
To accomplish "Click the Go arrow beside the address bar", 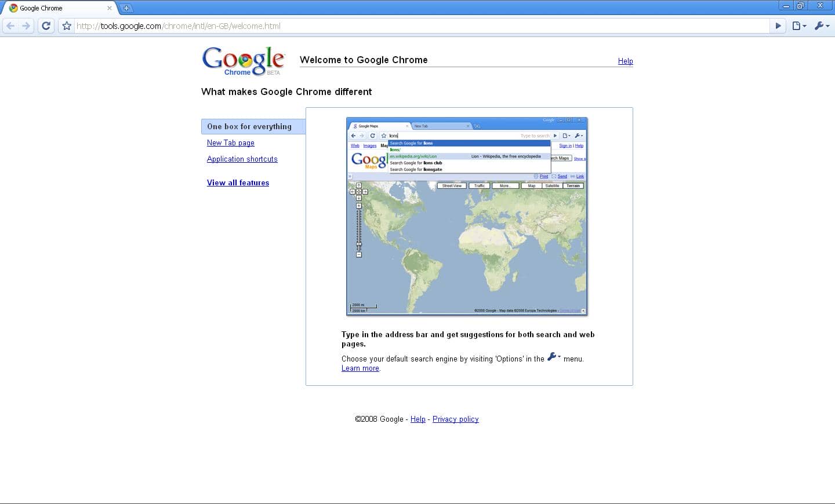I will click(x=778, y=25).
